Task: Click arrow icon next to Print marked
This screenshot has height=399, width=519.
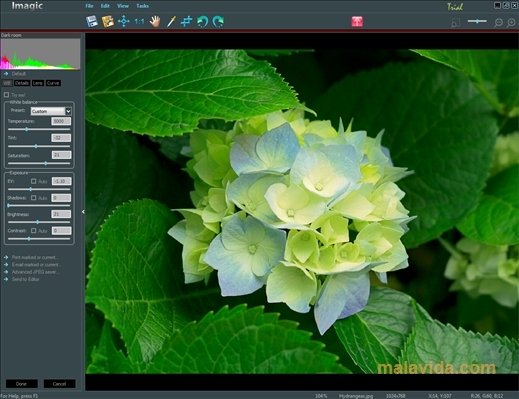Action: tap(6, 257)
